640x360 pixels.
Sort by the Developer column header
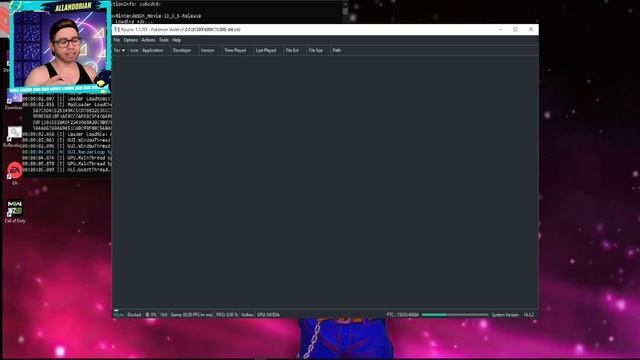click(x=182, y=50)
